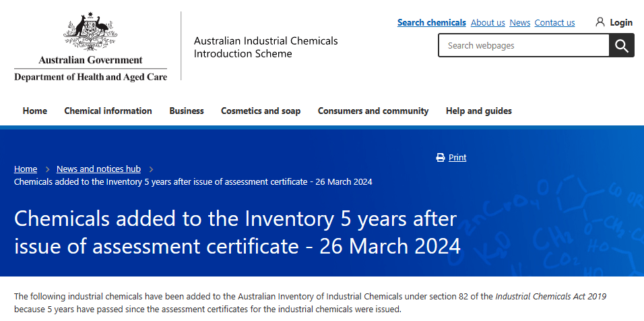Click the Search chemicals link
This screenshot has height=321, width=644.
[x=431, y=23]
